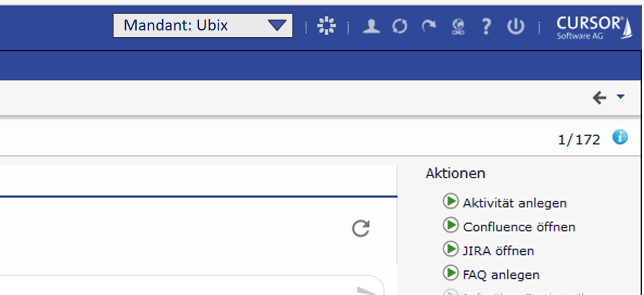
Task: Go back using the left arrow
Action: 599,98
